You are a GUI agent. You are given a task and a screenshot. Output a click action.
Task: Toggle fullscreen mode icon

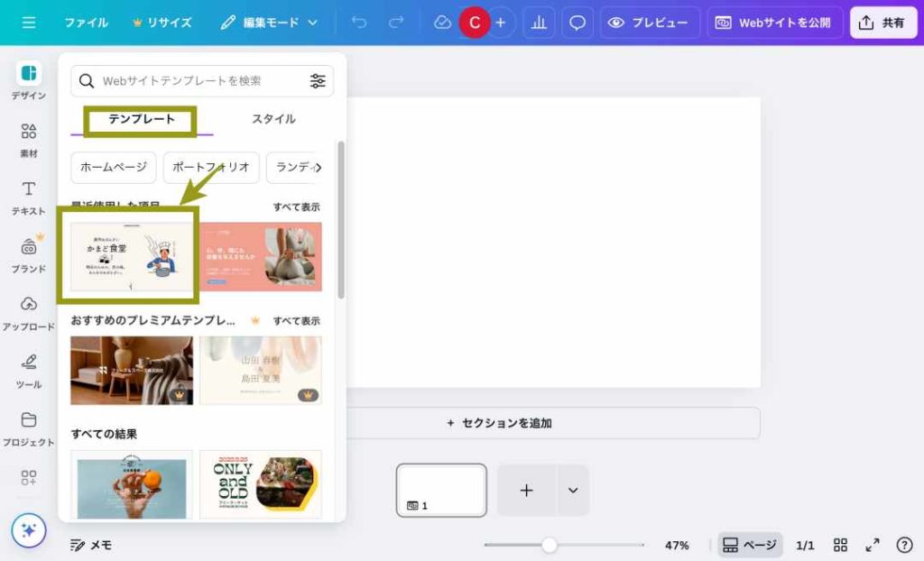click(x=873, y=545)
